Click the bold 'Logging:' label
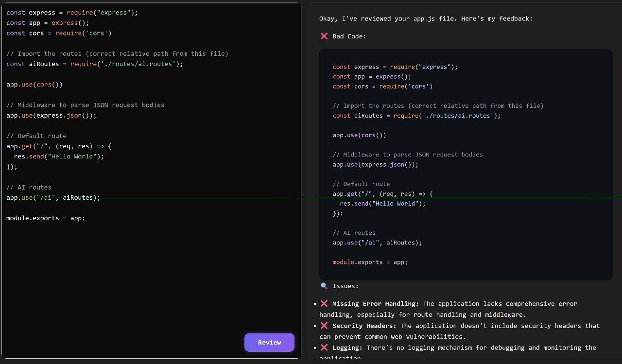Image resolution: width=622 pixels, height=364 pixels. pyautogui.click(x=347, y=347)
